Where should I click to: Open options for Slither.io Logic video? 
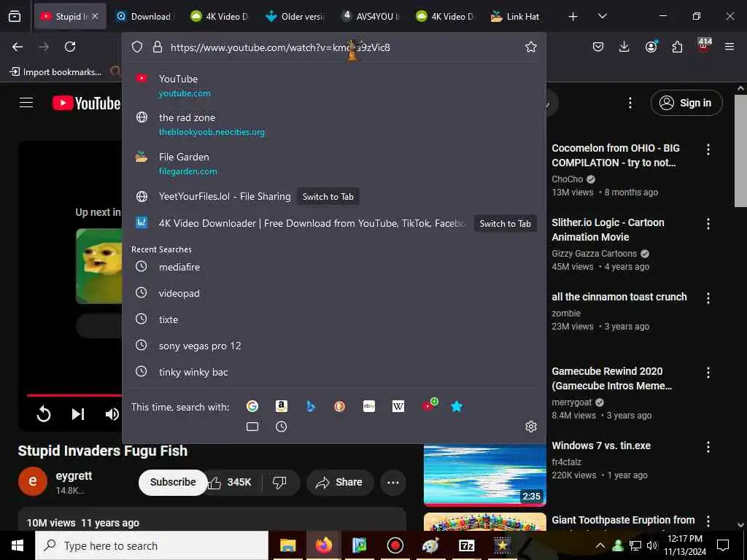click(708, 224)
